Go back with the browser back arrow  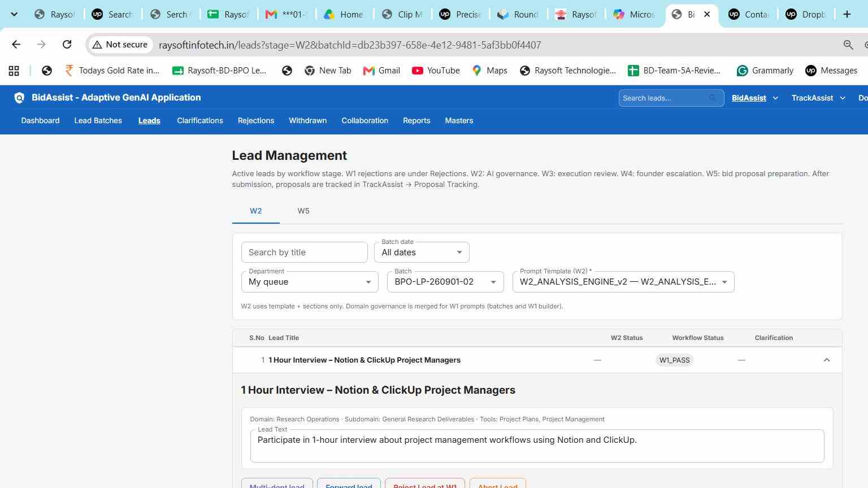click(16, 45)
